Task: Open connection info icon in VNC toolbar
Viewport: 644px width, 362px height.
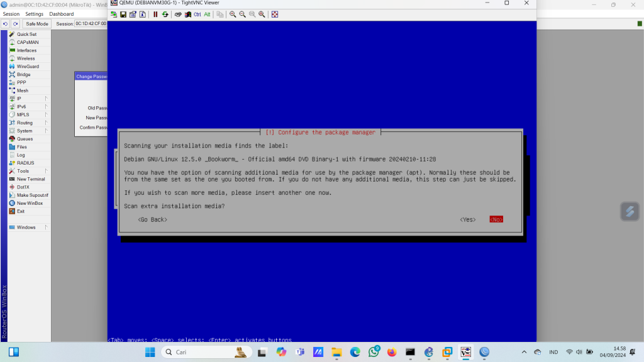Action: click(x=142, y=14)
